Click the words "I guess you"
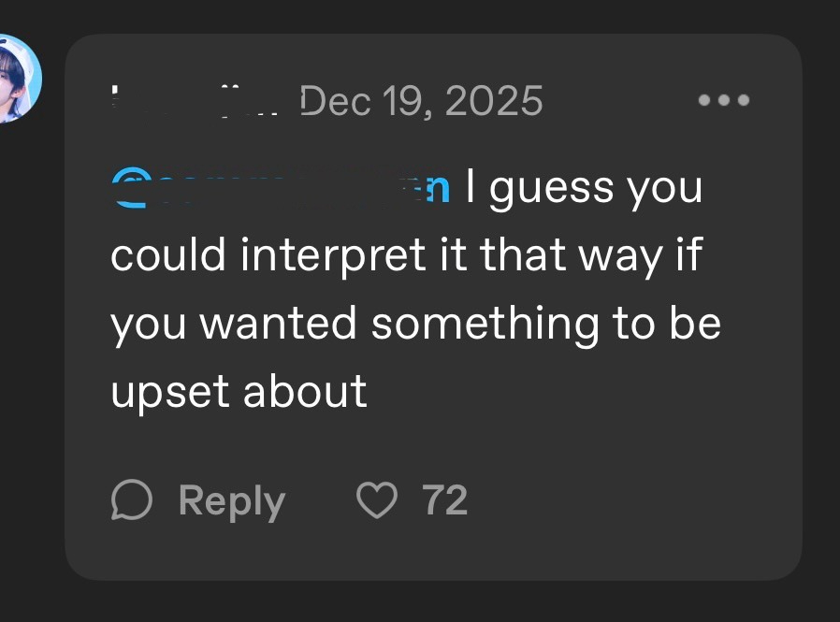This screenshot has height=622, width=840. click(583, 188)
